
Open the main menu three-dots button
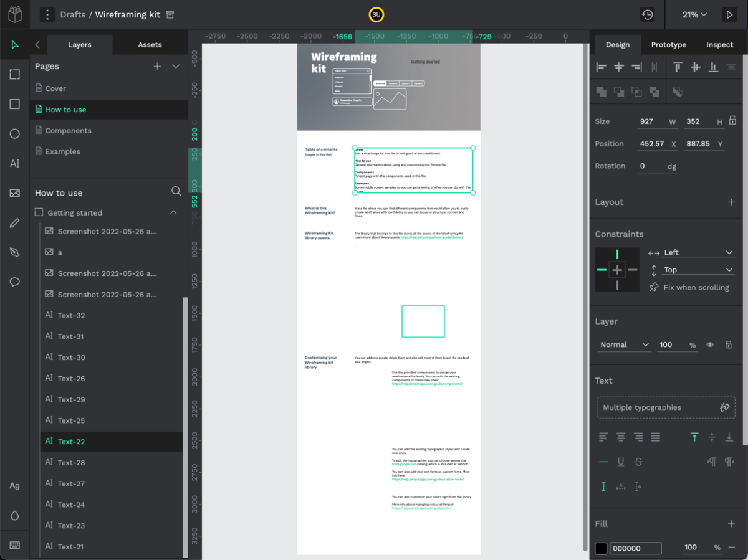coord(47,14)
